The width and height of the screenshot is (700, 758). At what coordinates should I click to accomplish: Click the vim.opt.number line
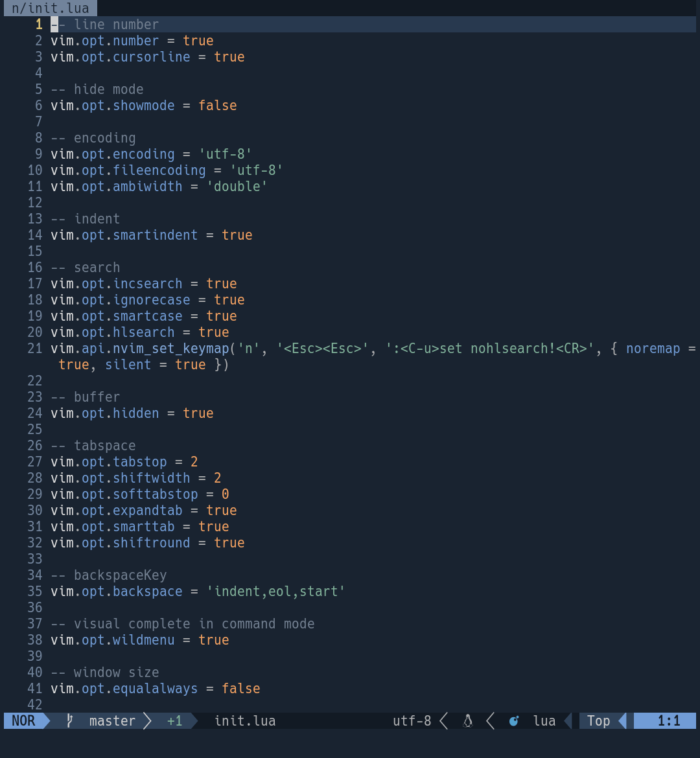click(x=132, y=41)
